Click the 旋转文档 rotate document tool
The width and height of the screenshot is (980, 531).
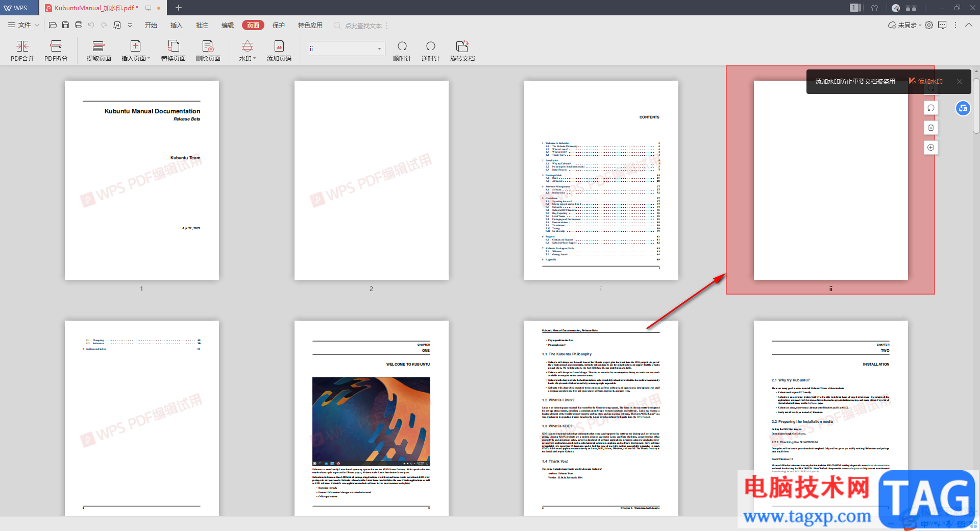point(462,51)
